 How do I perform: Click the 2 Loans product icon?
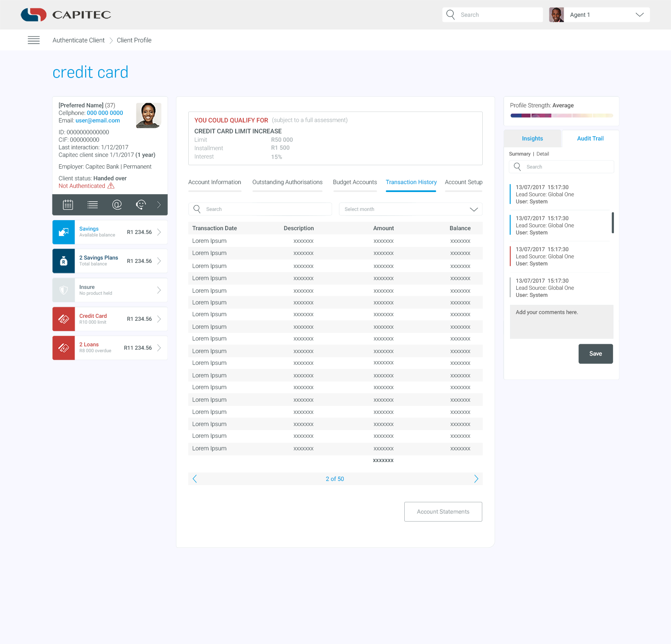click(64, 348)
